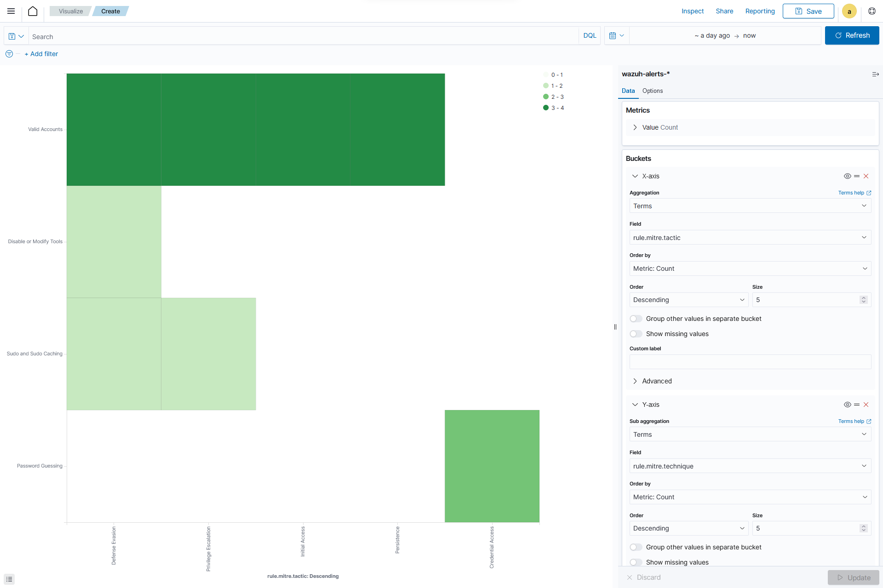Viewport: 883px width, 588px height.
Task: Click the home icon in top bar
Action: coord(32,11)
